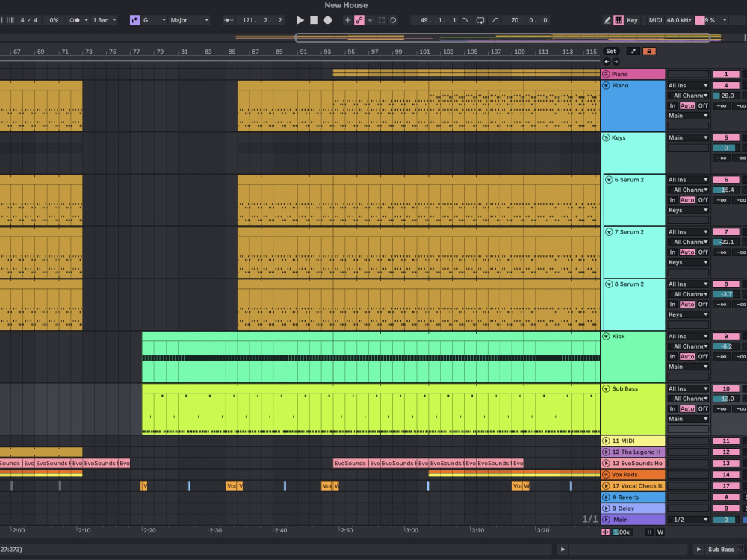Collapse the 6 Serum 2 track

(x=609, y=180)
